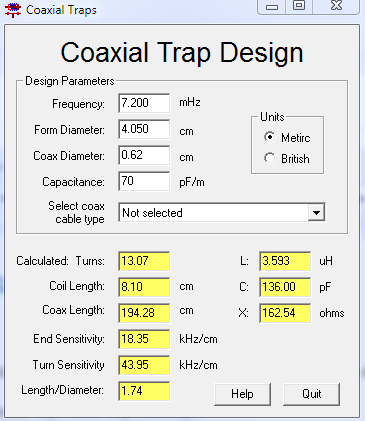The height and width of the screenshot is (421, 365).
Task: Click the 'Not selected' cable type combo box
Action: 222,212
